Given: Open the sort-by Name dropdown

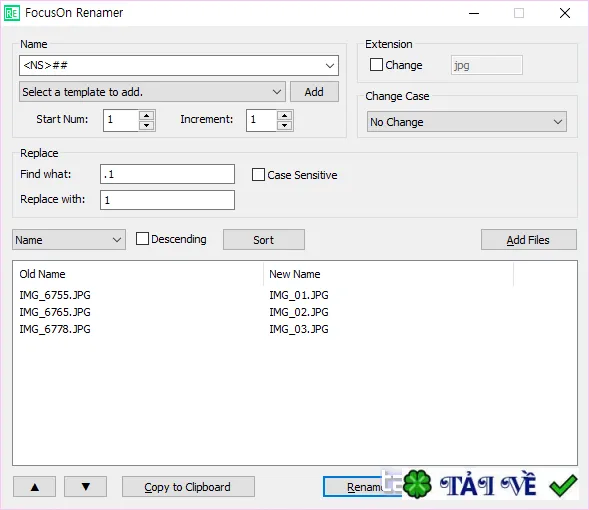Looking at the screenshot, I should (69, 240).
